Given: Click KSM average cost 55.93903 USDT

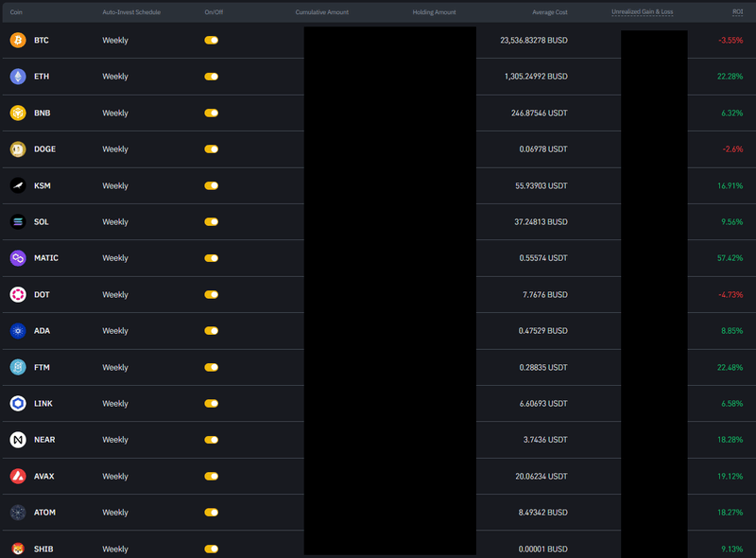Looking at the screenshot, I should (541, 185).
